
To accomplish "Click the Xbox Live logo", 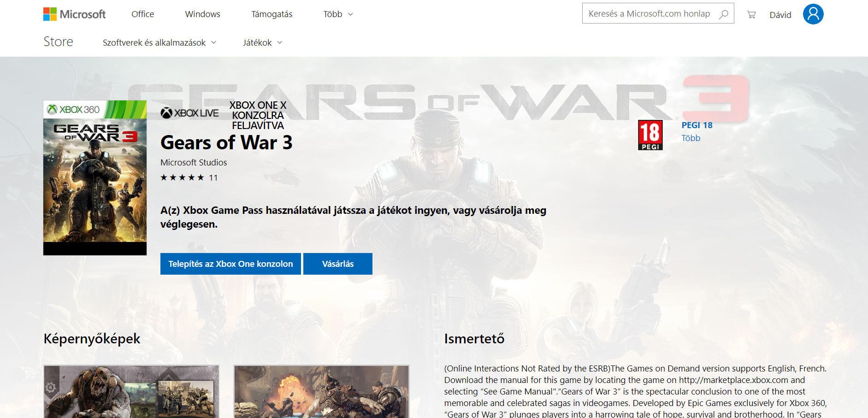I will pyautogui.click(x=189, y=113).
